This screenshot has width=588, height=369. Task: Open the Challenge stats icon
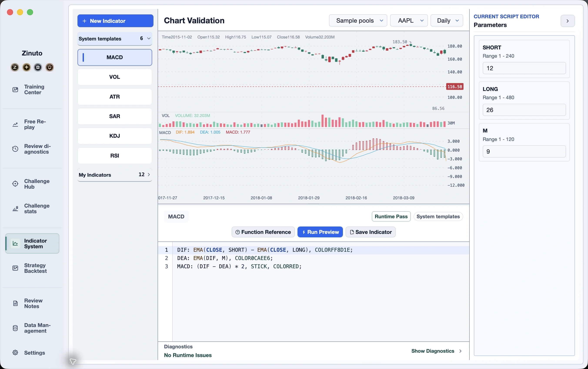pyautogui.click(x=15, y=209)
